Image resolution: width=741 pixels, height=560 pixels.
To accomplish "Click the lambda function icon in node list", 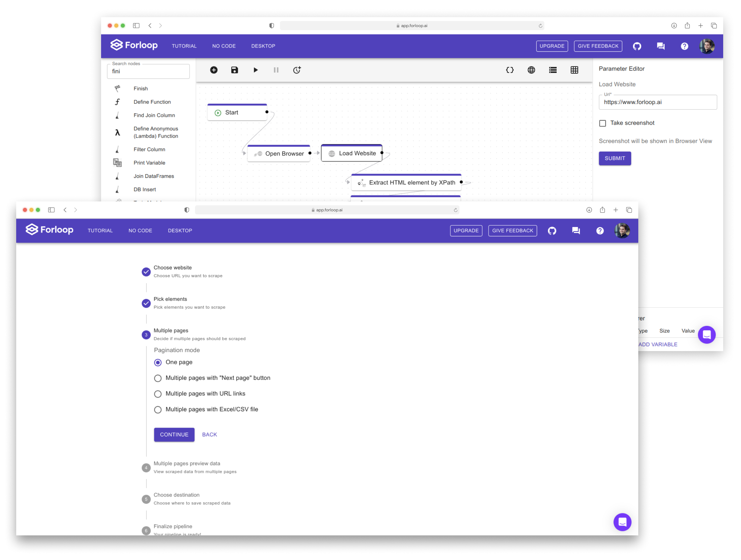I will 117,133.
